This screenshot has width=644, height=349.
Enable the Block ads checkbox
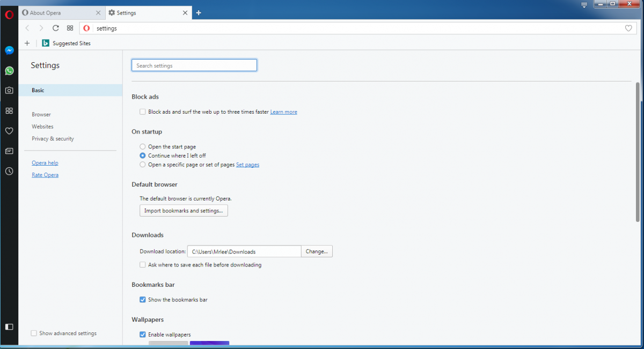coord(143,112)
